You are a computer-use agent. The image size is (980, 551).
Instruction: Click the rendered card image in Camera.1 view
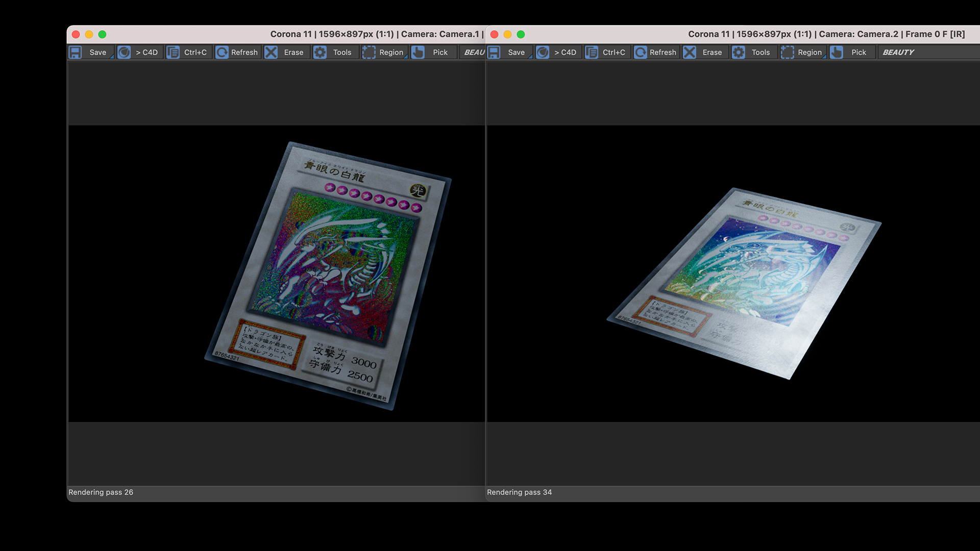click(x=328, y=275)
